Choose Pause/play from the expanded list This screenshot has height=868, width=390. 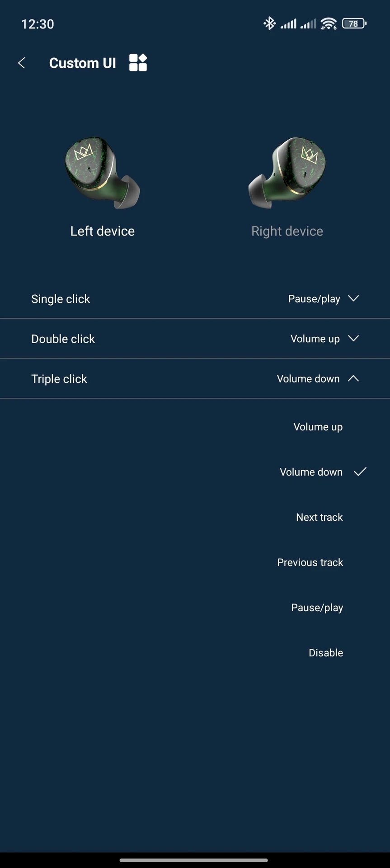click(317, 608)
